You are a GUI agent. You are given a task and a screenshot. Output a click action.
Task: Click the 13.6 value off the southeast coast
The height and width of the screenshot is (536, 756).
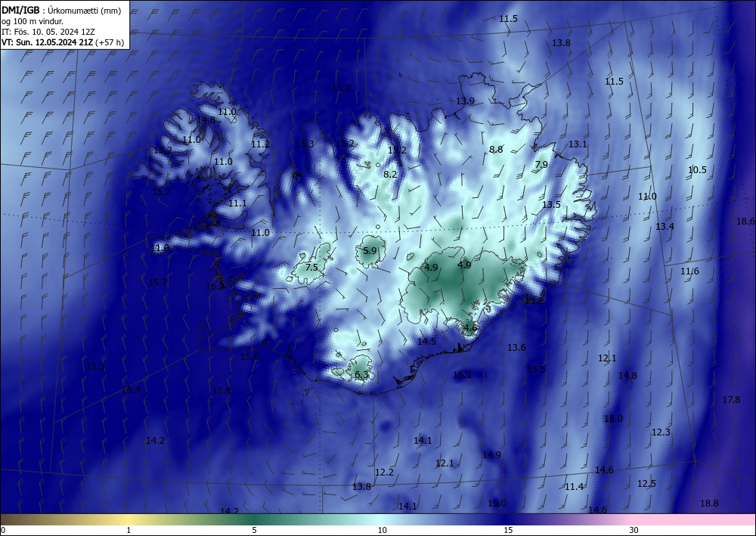[516, 347]
